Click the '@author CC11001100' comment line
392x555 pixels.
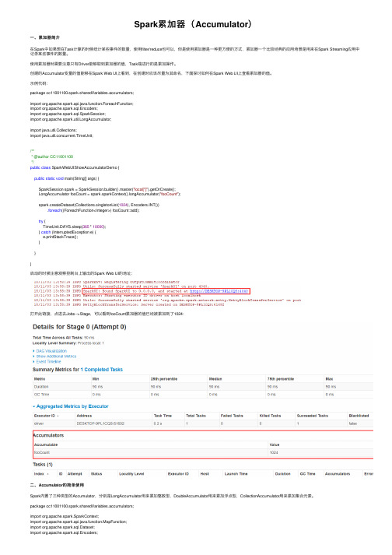(52, 156)
